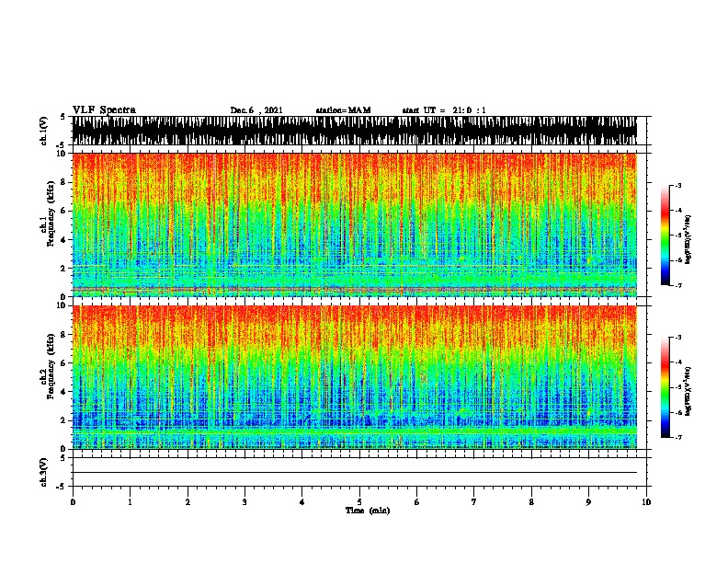The height and width of the screenshot is (563, 728).
Task: Click the ch.2 color bar's "log(PSD)" label
Action: click(688, 391)
